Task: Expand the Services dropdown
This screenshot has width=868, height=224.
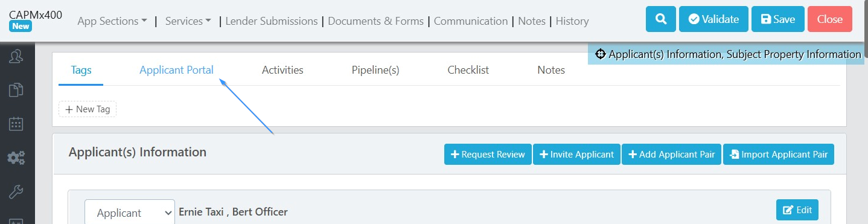Action: pyautogui.click(x=188, y=21)
